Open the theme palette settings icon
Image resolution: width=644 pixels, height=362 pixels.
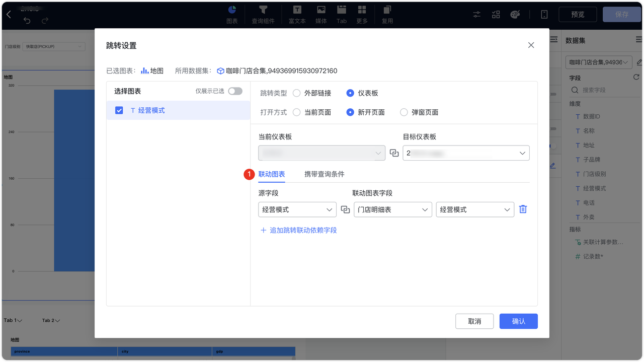point(515,15)
